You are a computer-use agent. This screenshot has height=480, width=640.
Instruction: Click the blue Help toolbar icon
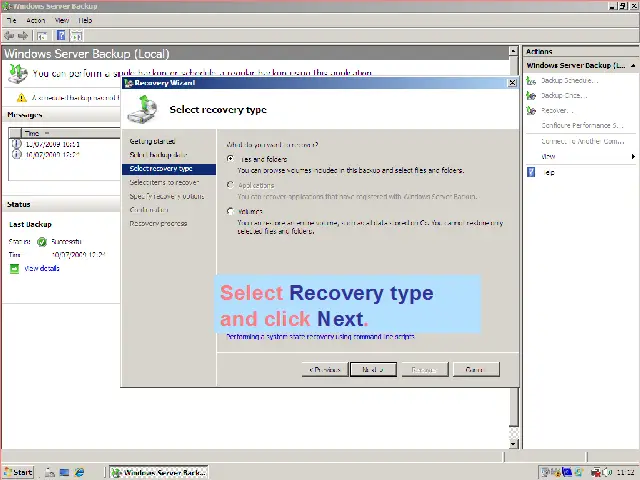61,36
